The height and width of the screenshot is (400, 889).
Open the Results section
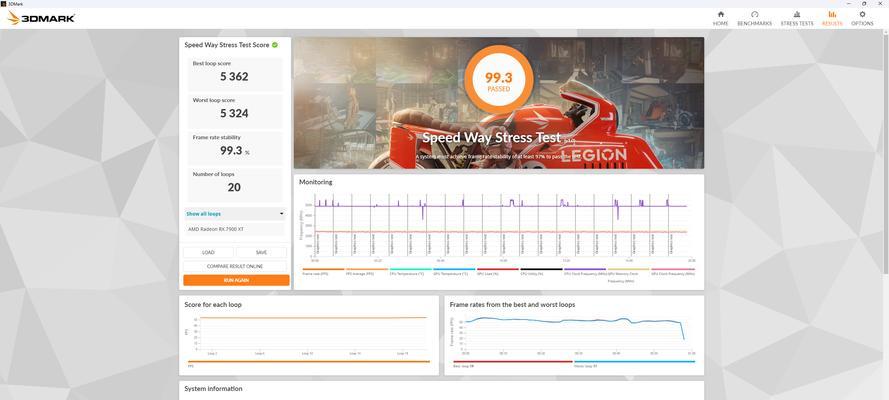pyautogui.click(x=832, y=18)
